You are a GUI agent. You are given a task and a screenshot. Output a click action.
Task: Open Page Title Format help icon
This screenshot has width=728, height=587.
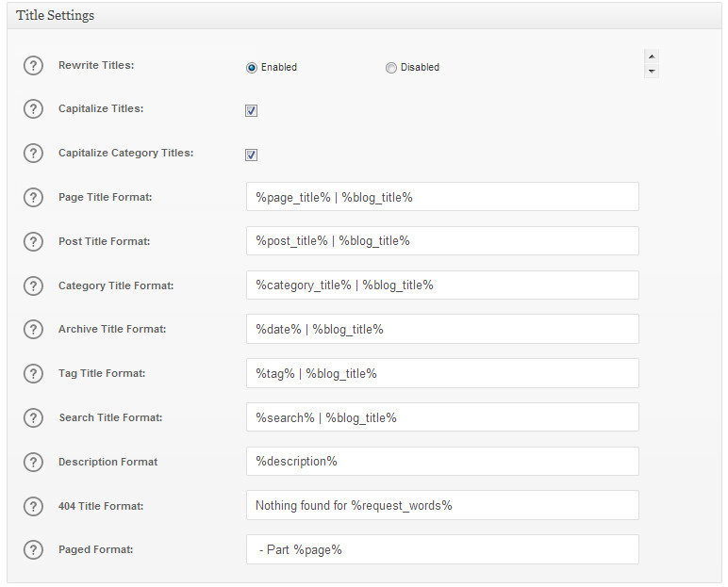(33, 198)
